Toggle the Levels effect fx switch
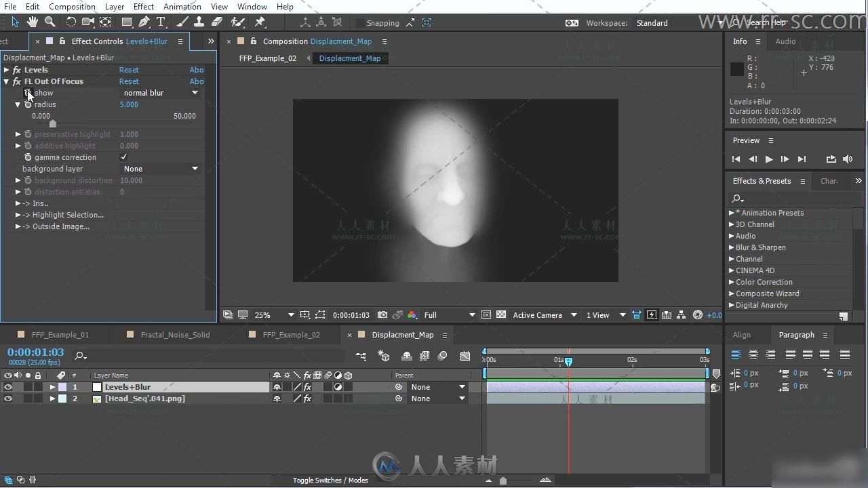Image resolution: width=868 pixels, height=488 pixels. (x=17, y=70)
